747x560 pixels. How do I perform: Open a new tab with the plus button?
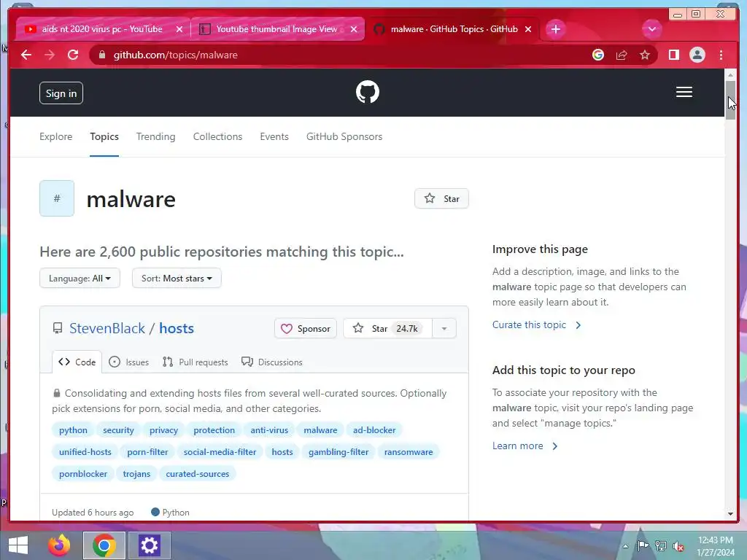pos(555,29)
